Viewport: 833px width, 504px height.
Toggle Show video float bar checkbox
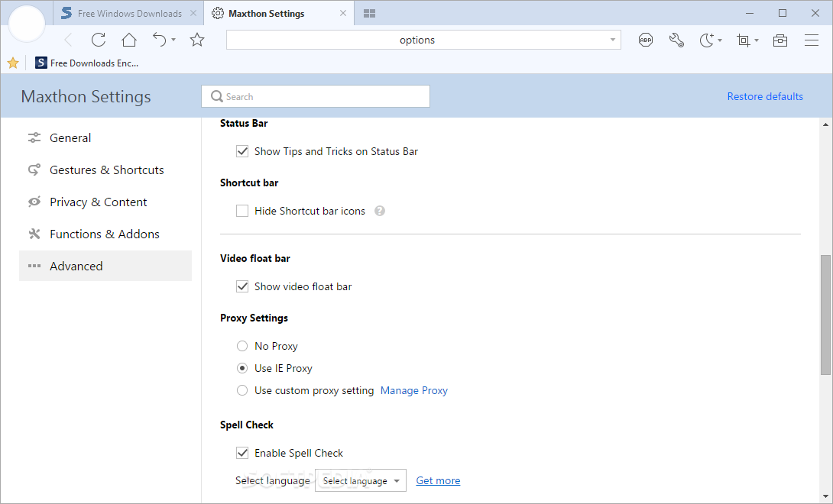[242, 286]
